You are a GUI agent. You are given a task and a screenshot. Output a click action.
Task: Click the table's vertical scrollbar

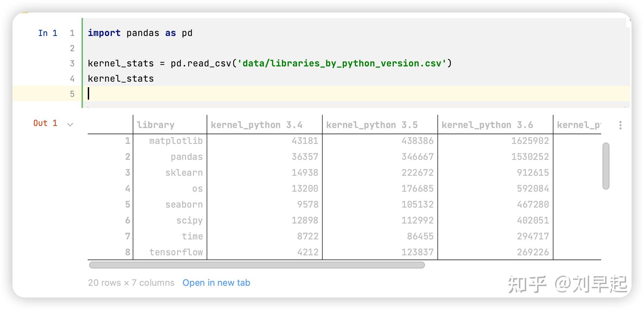click(x=606, y=166)
